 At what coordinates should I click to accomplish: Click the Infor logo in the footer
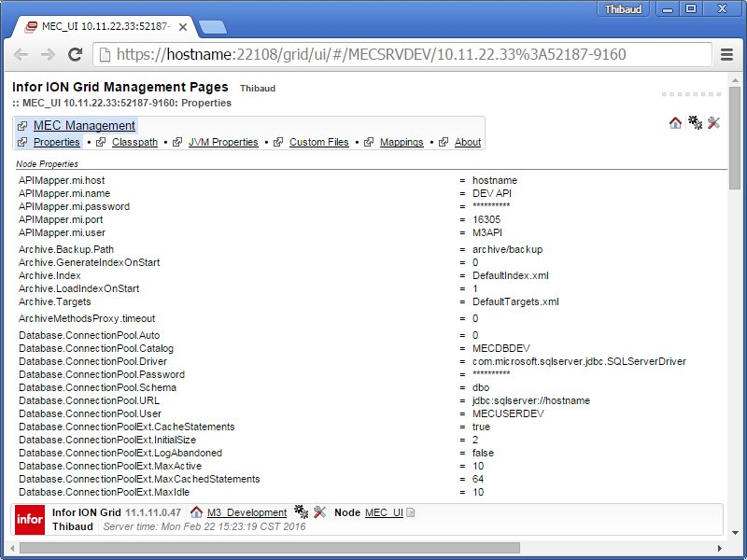pyautogui.click(x=30, y=519)
